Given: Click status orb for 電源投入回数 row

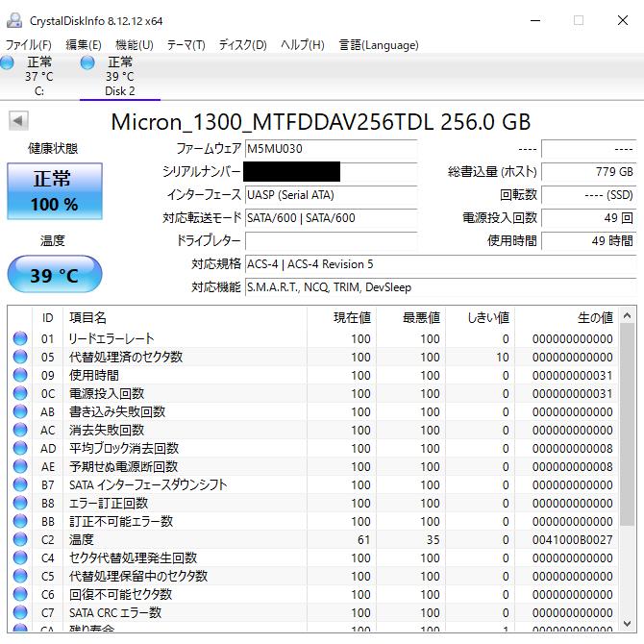Looking at the screenshot, I should tap(20, 394).
